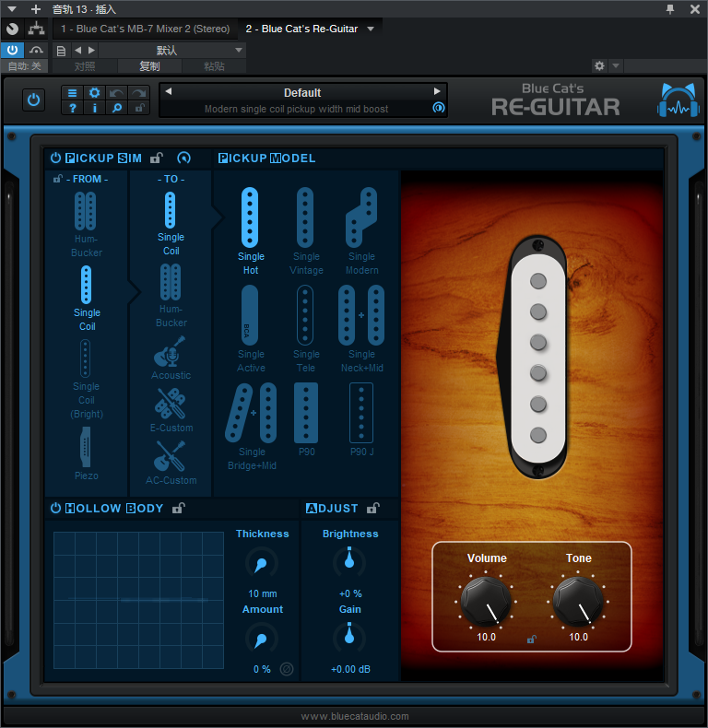Click the Tone knob
708x728 pixels.
[x=578, y=602]
